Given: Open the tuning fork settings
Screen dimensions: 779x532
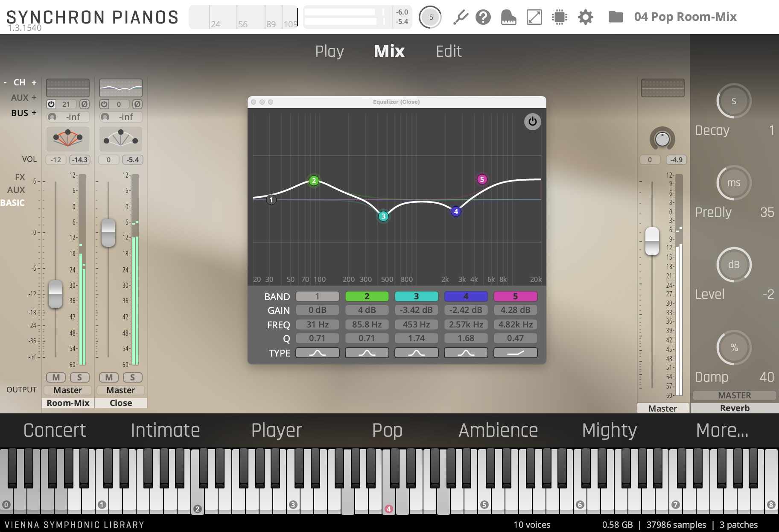Looking at the screenshot, I should (x=460, y=18).
